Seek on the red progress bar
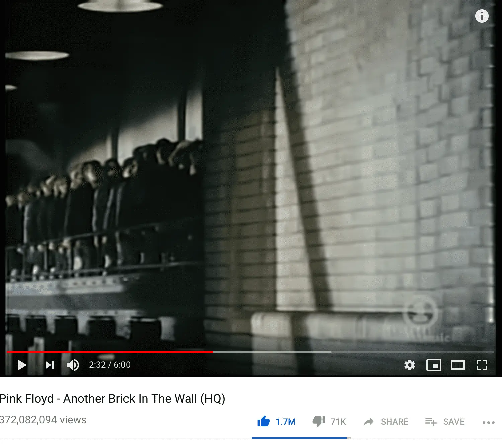 click(x=109, y=352)
